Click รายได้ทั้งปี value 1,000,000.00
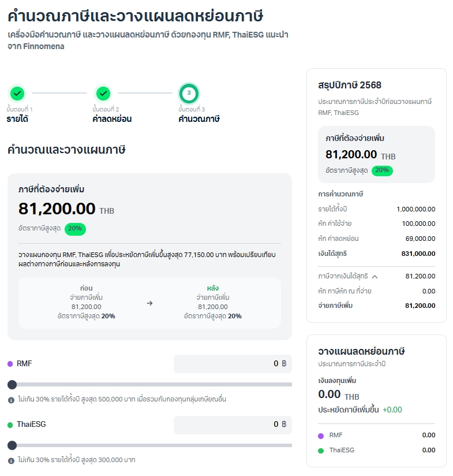453x476 pixels. pyautogui.click(x=415, y=209)
